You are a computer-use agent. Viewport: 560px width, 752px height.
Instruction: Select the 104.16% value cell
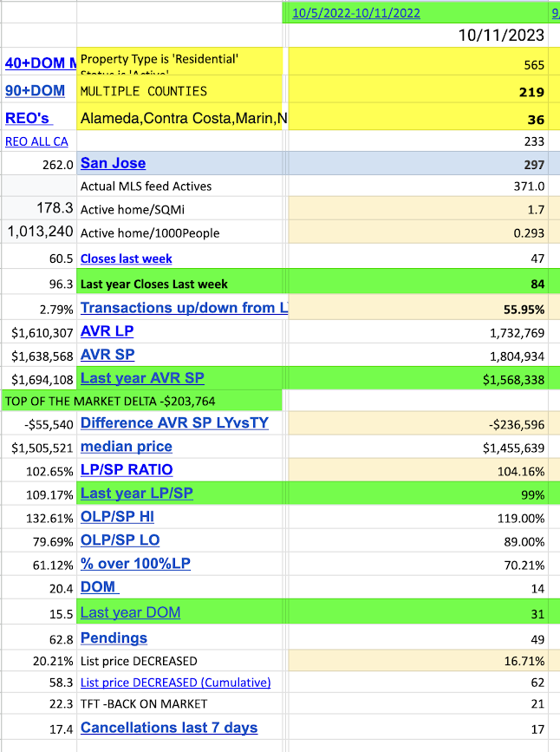click(x=418, y=470)
